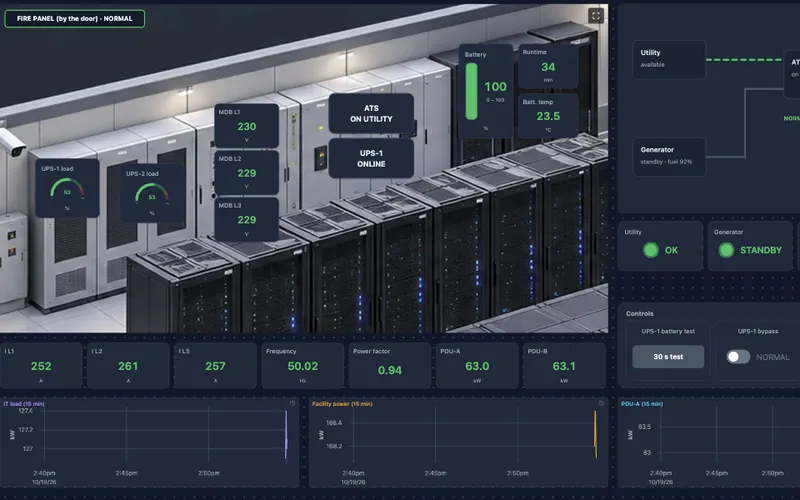
Task: Click the purple IT load trend line
Action: point(286,436)
